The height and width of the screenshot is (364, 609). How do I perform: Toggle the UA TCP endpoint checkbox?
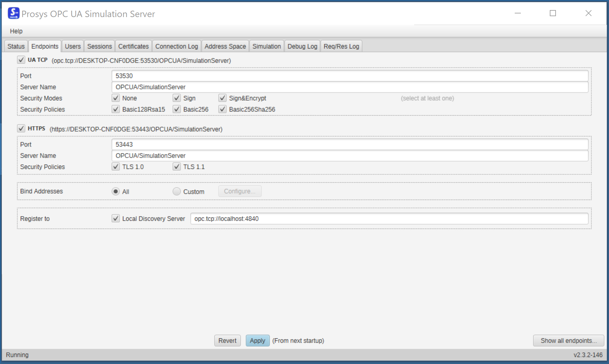pyautogui.click(x=21, y=60)
